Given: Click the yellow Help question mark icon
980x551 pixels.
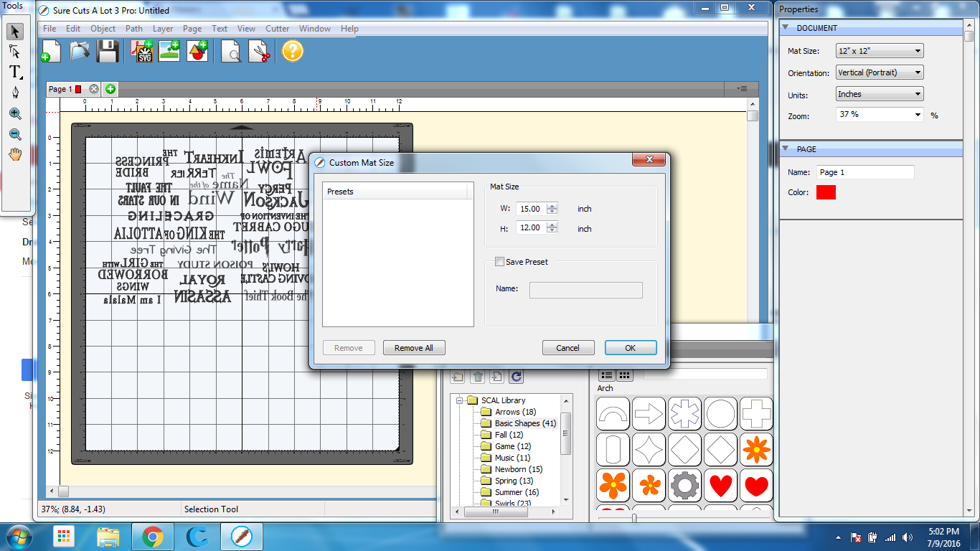Looking at the screenshot, I should coord(293,51).
